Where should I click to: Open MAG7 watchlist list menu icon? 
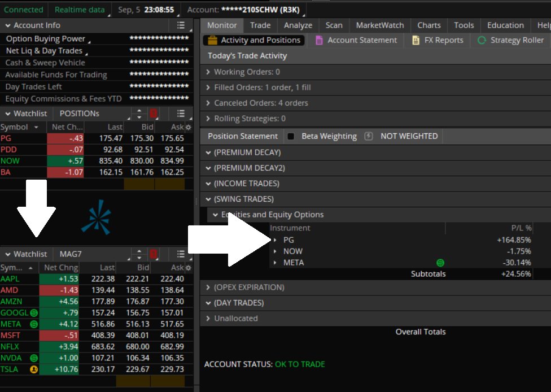click(x=181, y=254)
